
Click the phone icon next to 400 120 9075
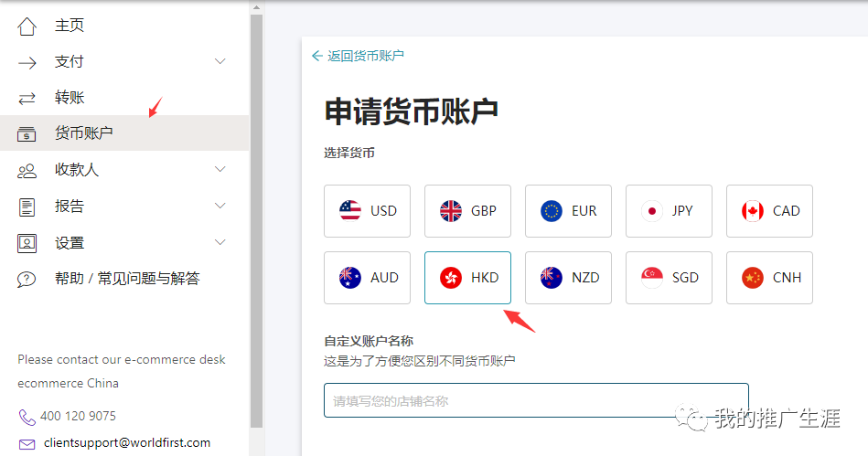point(27,417)
